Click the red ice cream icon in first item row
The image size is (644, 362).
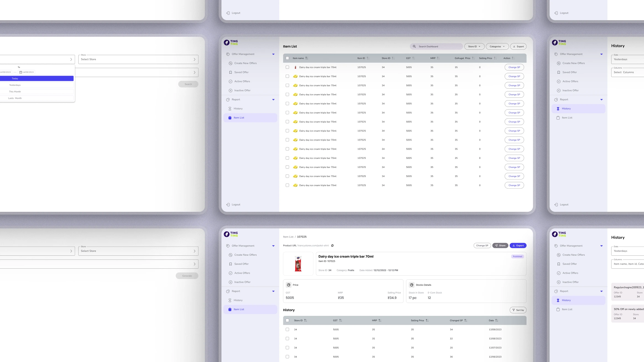tap(295, 67)
